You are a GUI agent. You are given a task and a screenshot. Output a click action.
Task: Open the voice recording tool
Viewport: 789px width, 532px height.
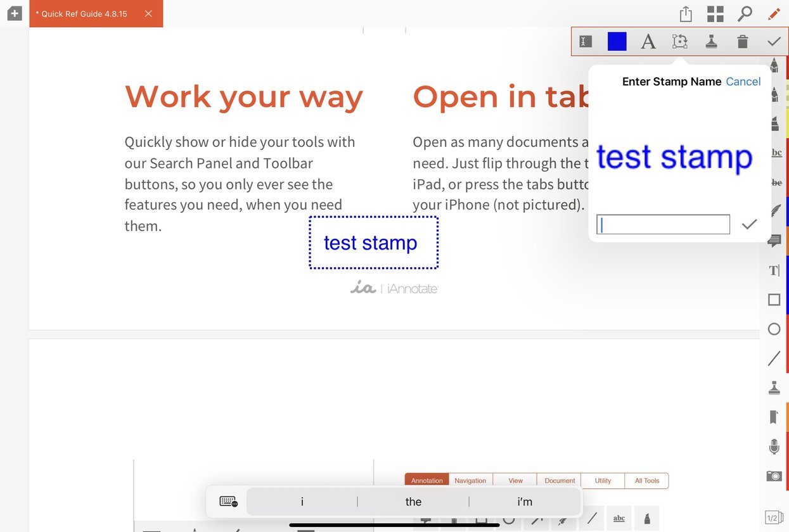tap(774, 446)
